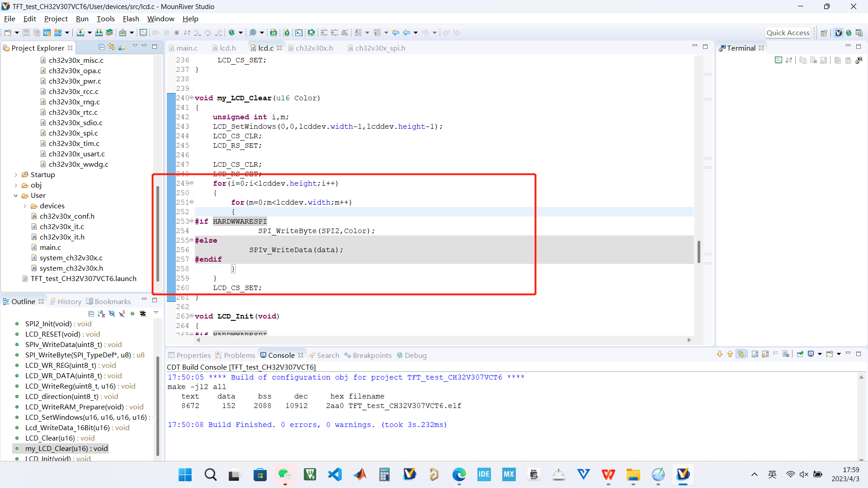Image resolution: width=868 pixels, height=488 pixels.
Task: Select TFT_test_CH32V307VCT6.launch file
Action: pyautogui.click(x=83, y=278)
